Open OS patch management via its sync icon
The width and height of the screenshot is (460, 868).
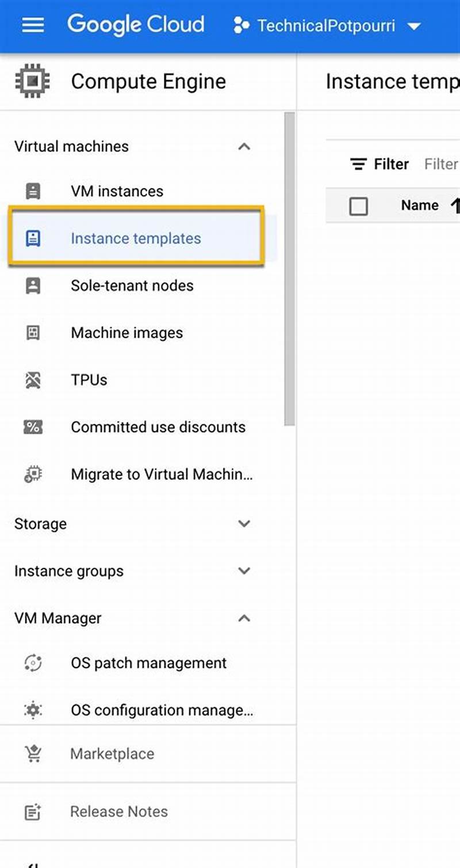tap(33, 663)
